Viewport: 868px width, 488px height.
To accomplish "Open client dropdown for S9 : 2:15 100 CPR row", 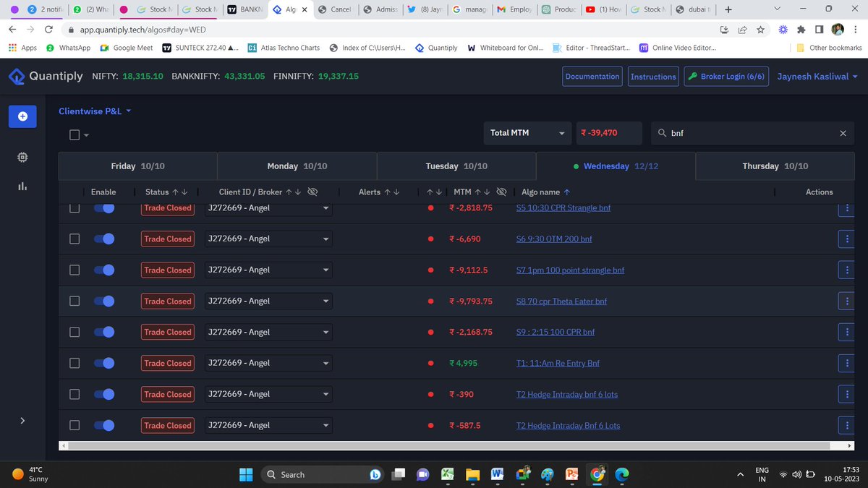I will pyautogui.click(x=268, y=332).
